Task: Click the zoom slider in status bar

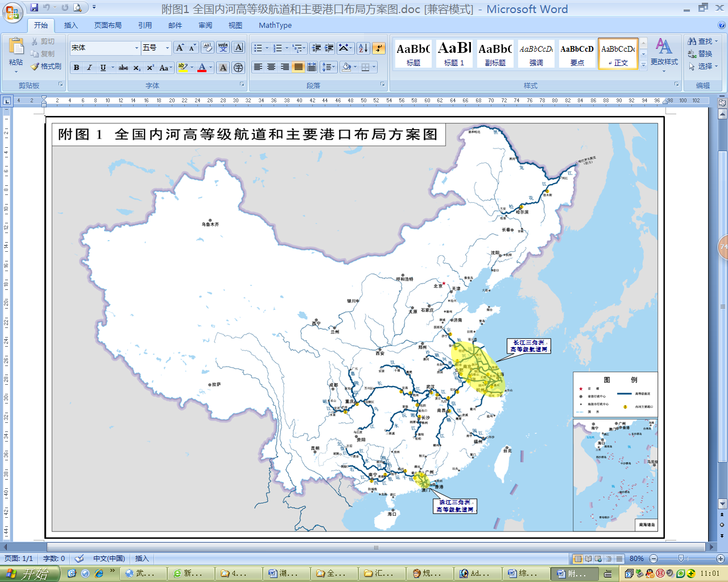Action: point(681,559)
